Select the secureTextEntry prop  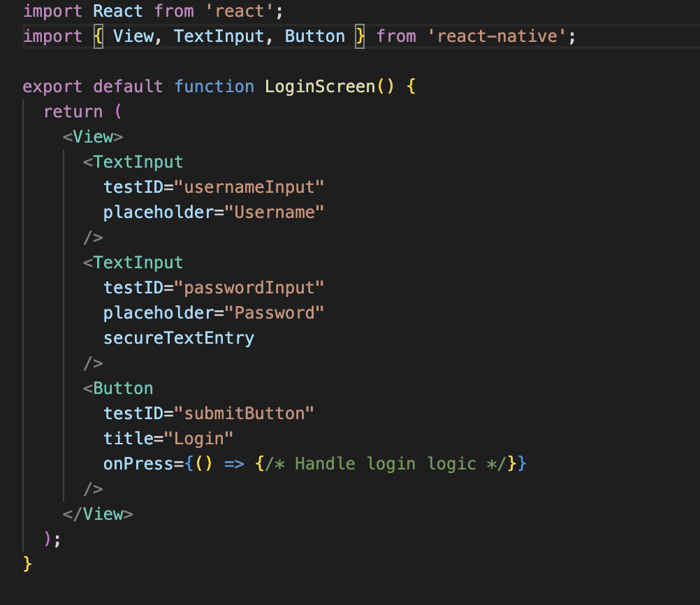click(179, 338)
